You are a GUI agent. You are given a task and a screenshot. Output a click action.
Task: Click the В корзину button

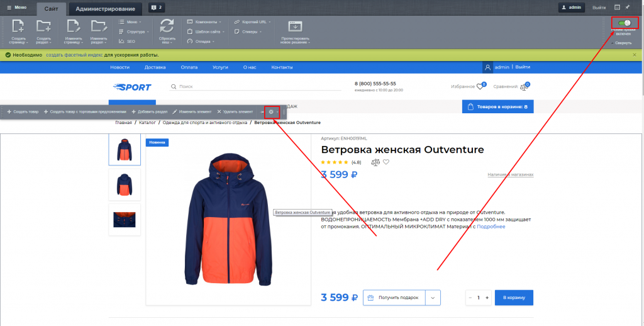click(514, 298)
